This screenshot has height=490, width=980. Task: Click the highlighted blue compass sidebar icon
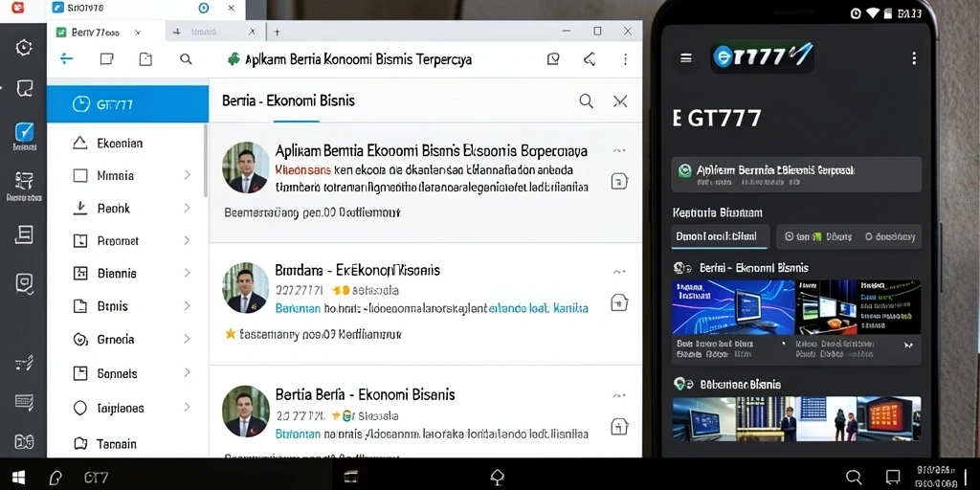tap(24, 132)
